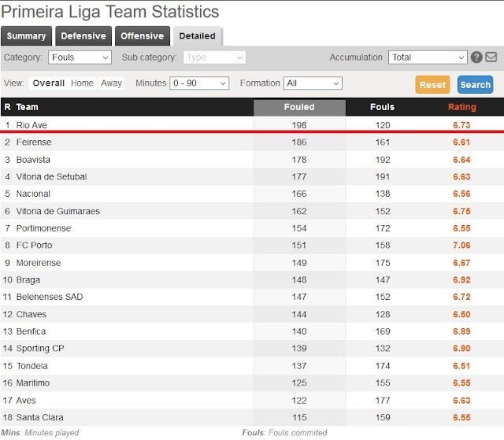The width and height of the screenshot is (504, 440).
Task: Open the Aves team link
Action: coord(26,401)
